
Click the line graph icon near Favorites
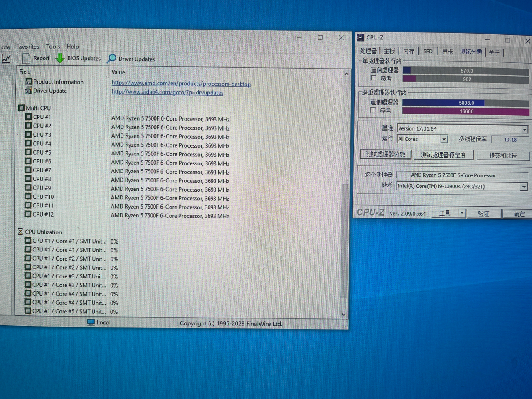coord(6,59)
